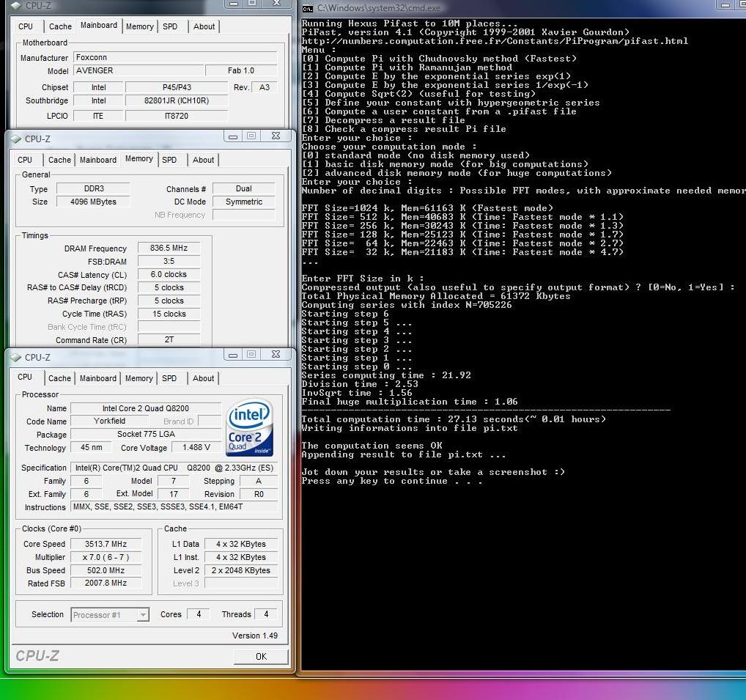The image size is (746, 700).
Task: Select CPU tab in the top CPU-Z Mainboard window
Action: [26, 26]
